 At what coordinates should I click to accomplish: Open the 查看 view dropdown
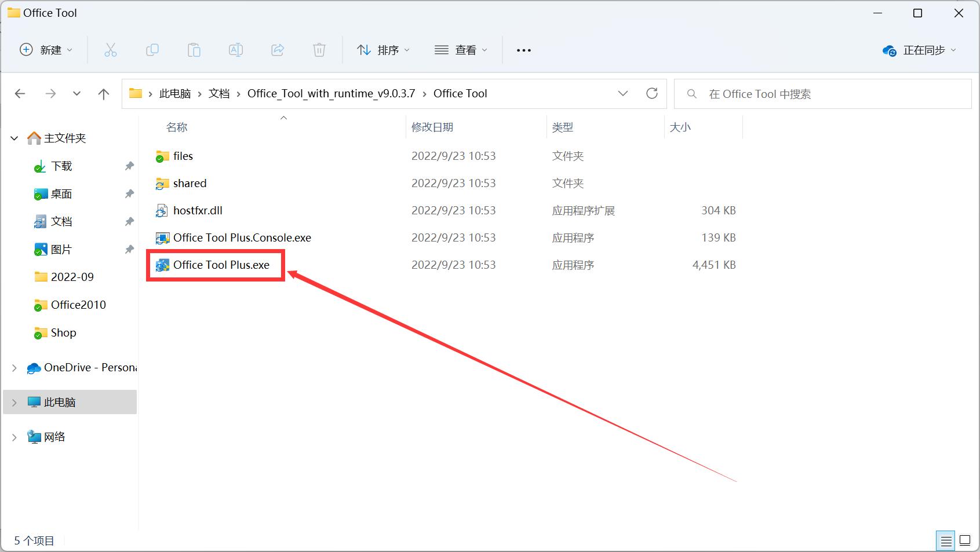coord(461,50)
